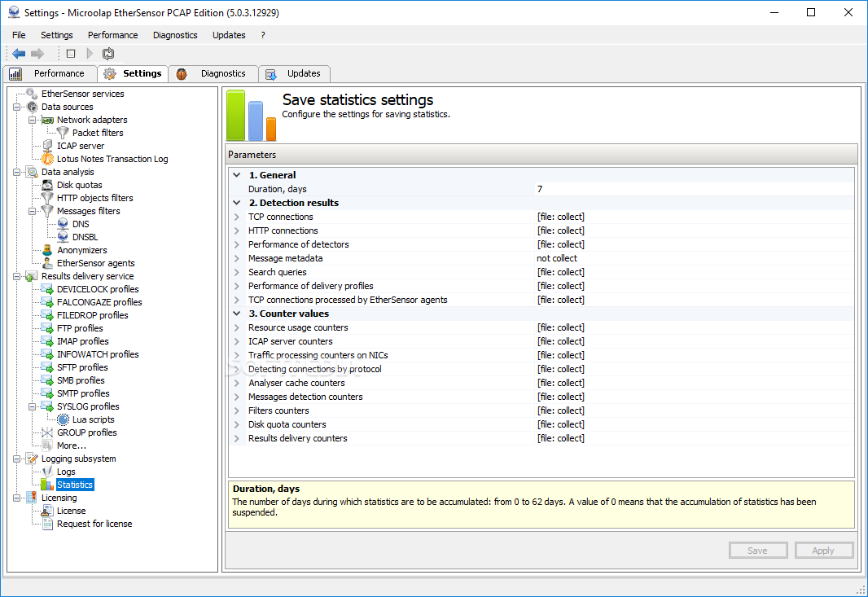Click the restart service toolbar icon

(108, 54)
